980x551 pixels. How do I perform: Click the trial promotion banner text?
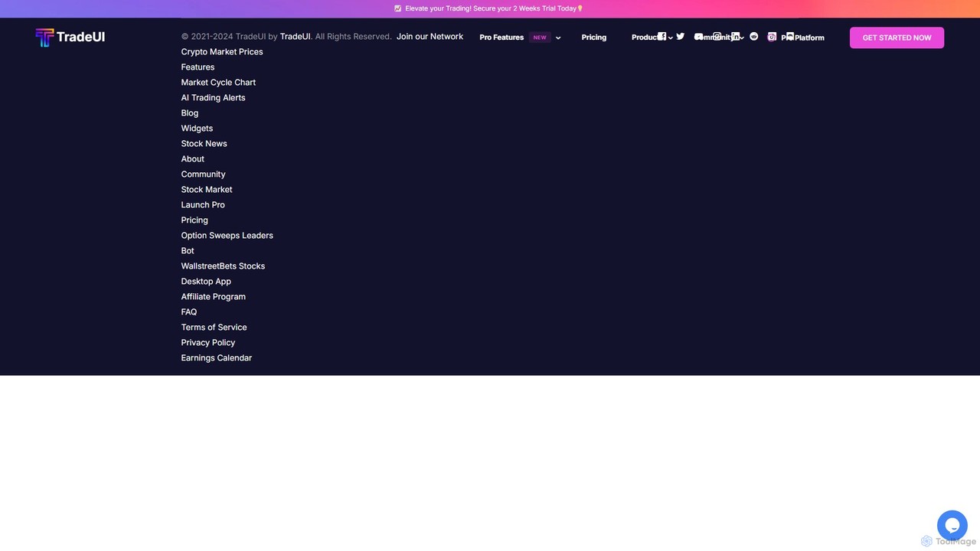(x=488, y=8)
